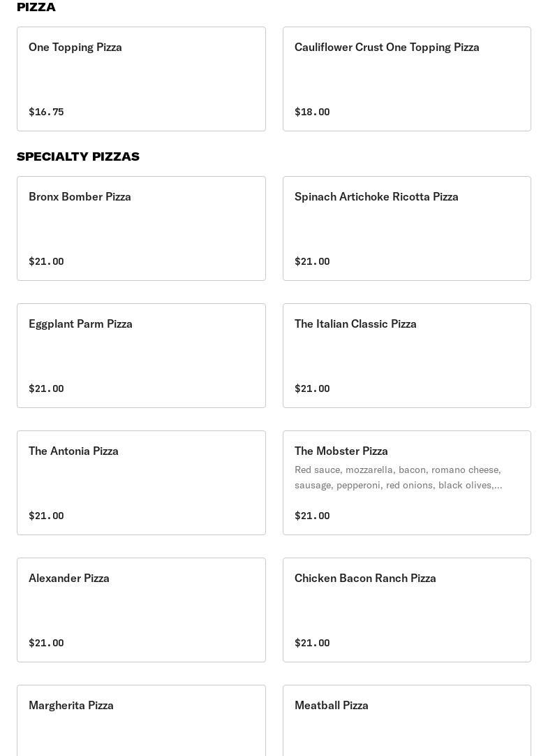Screen dimensions: 548x756
Task: Click the $21.00 price under Alexander Pizza
Action: coord(46,643)
